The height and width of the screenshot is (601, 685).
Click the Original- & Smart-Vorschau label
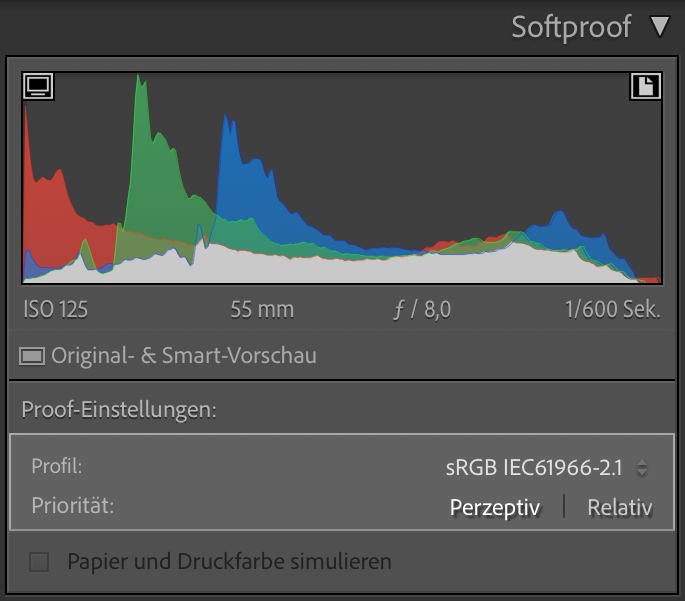184,356
